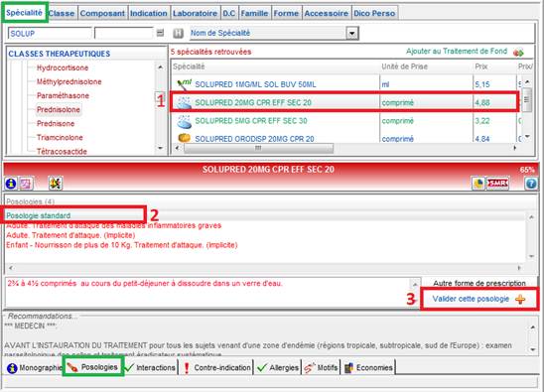
Task: Open the Monographie bottom tab
Action: coord(35,368)
